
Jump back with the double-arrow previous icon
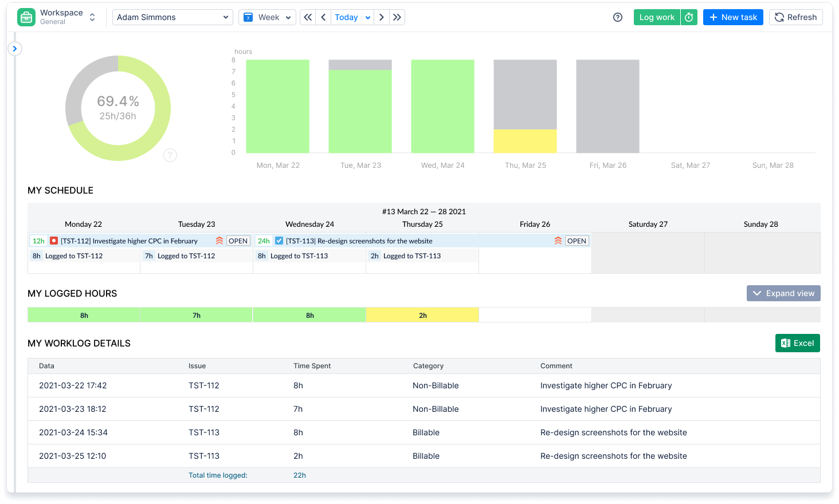[307, 17]
